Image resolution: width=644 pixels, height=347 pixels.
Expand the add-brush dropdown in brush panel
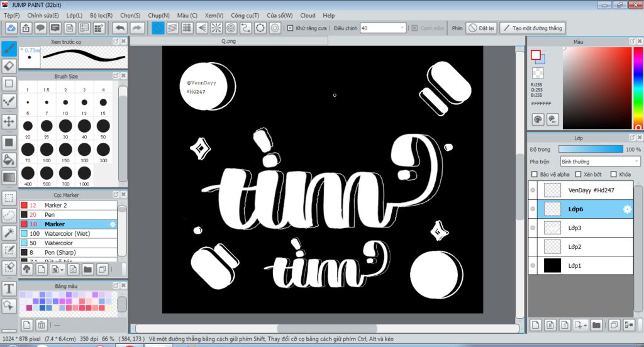click(x=62, y=270)
